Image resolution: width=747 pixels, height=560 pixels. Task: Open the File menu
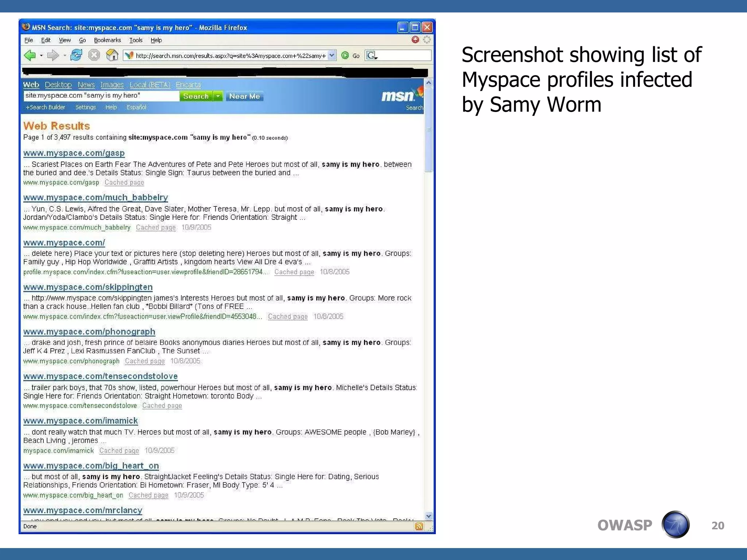click(x=28, y=40)
